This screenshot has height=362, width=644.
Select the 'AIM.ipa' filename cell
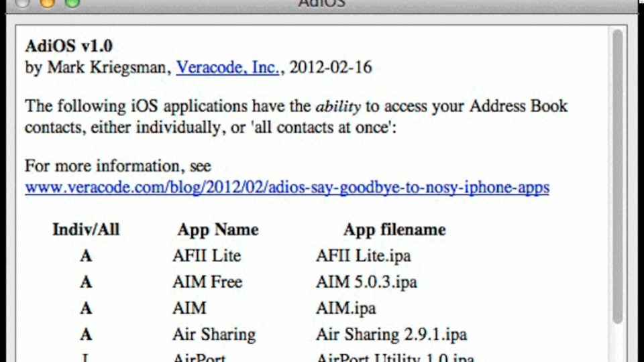point(346,308)
